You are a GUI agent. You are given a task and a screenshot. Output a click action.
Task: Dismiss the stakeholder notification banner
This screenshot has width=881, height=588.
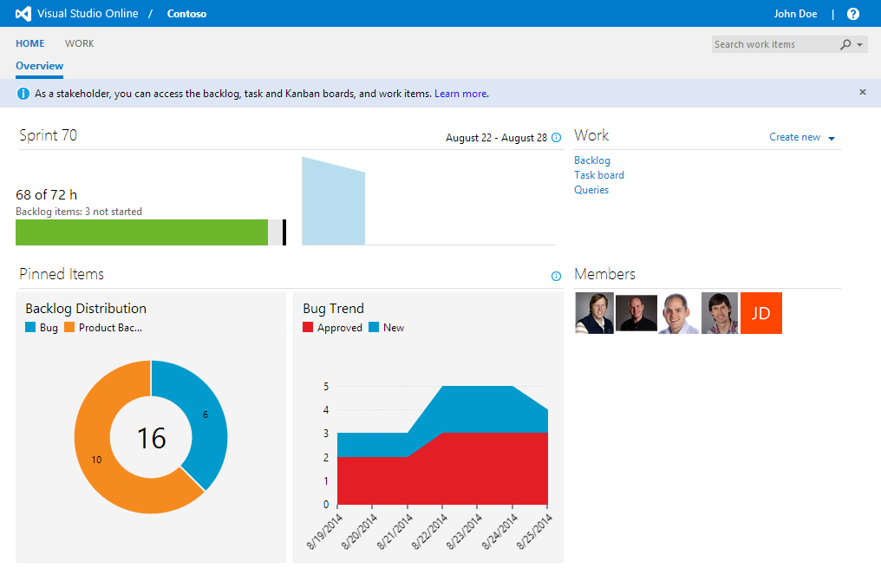point(863,92)
